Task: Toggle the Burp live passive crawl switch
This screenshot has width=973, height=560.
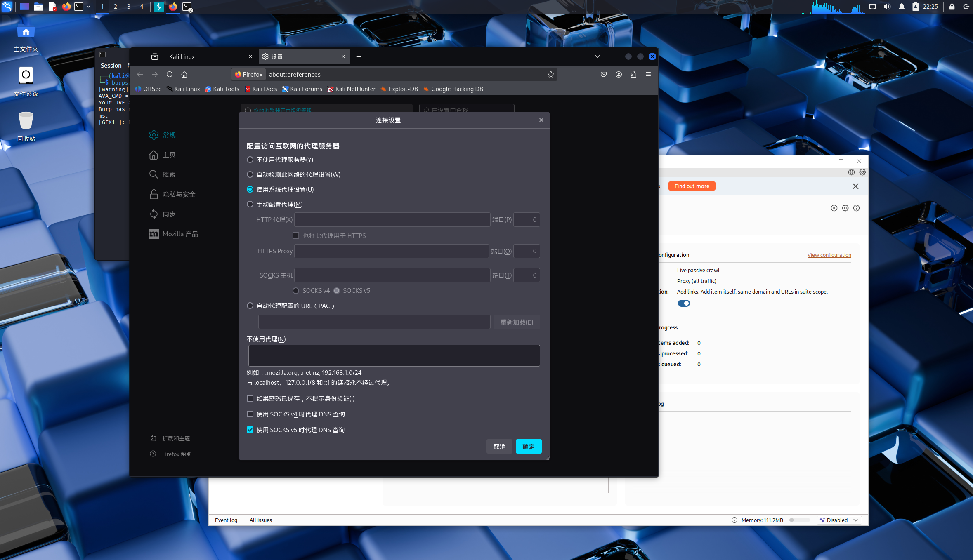Action: click(x=684, y=303)
